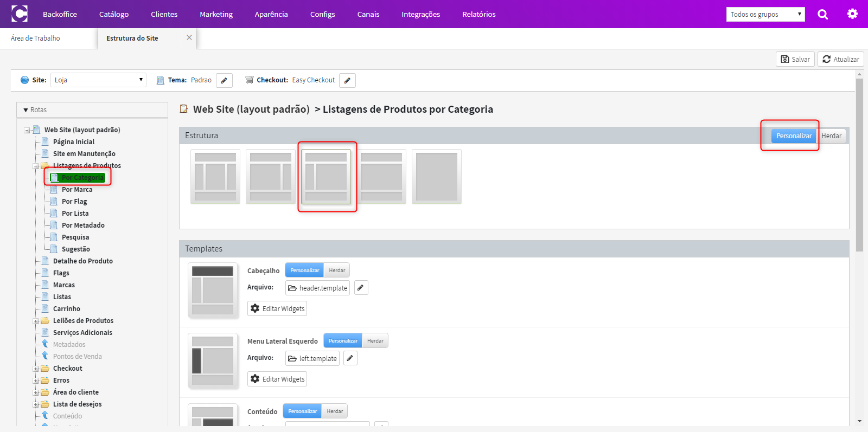Open the Todos os grupos dropdown
Image resolution: width=868 pixels, height=432 pixels.
(x=765, y=14)
